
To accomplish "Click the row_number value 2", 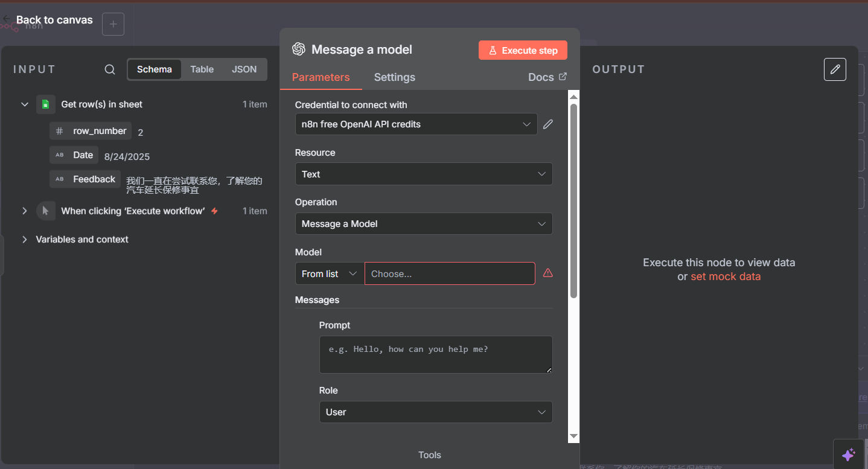I will (x=141, y=132).
